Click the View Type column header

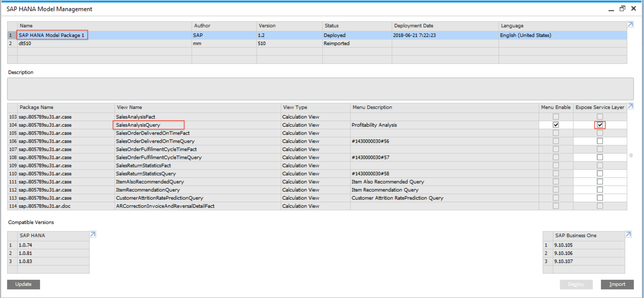pos(316,107)
